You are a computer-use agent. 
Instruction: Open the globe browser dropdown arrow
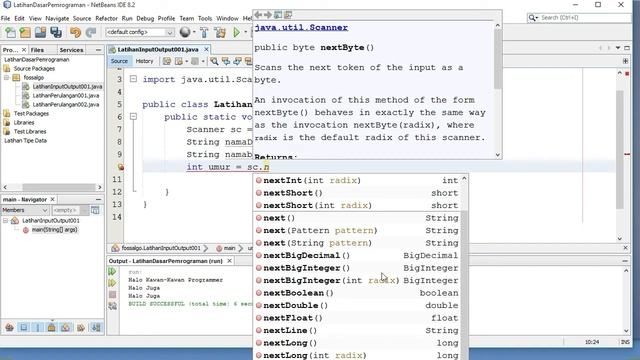click(x=194, y=32)
